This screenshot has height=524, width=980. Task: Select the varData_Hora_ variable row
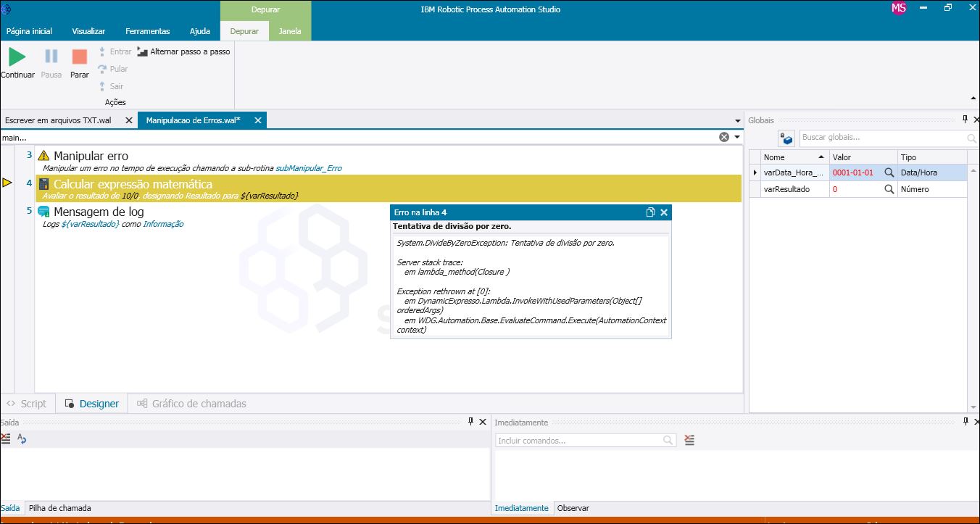point(857,172)
